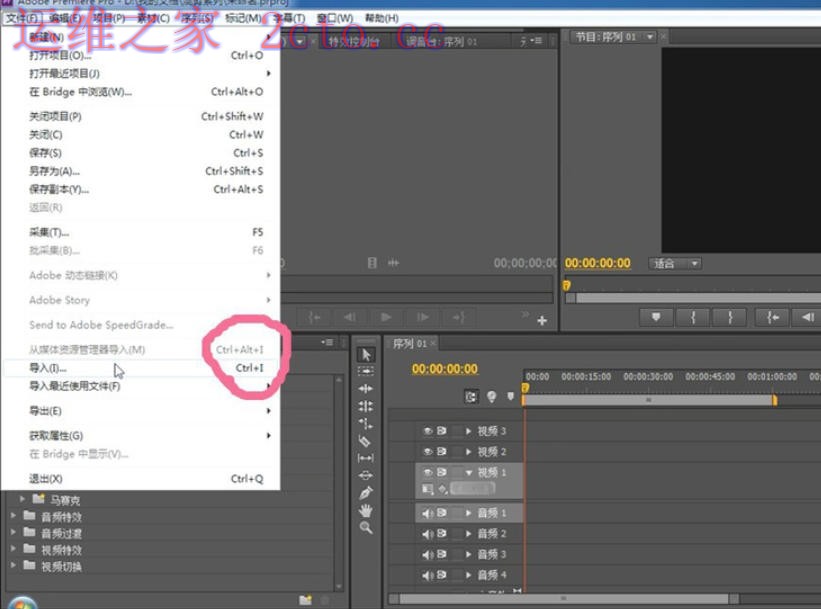Select the Zoom magnifier tool
This screenshot has width=821, height=609.
[x=366, y=527]
